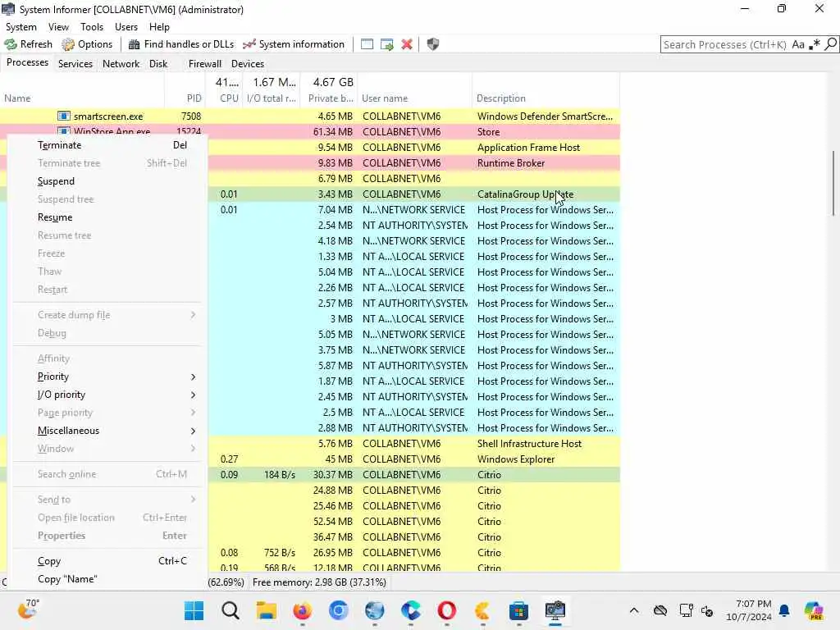This screenshot has height=630, width=840.
Task: Click Free memory status bar entry
Action: [x=319, y=582]
